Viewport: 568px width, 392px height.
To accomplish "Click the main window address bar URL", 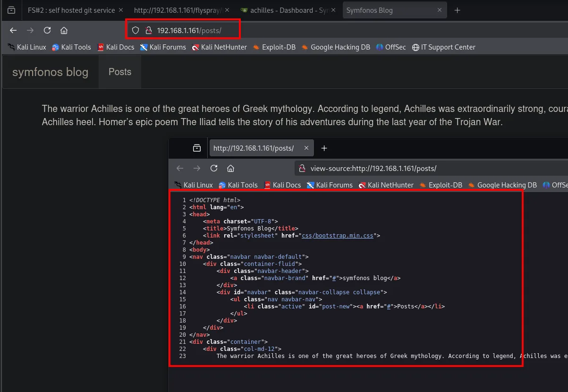I will pos(189,31).
